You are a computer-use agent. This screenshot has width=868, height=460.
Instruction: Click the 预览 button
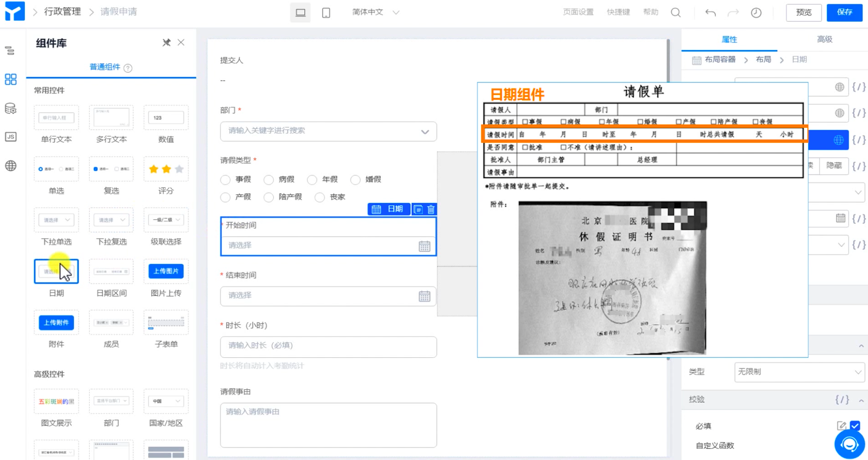coord(803,13)
